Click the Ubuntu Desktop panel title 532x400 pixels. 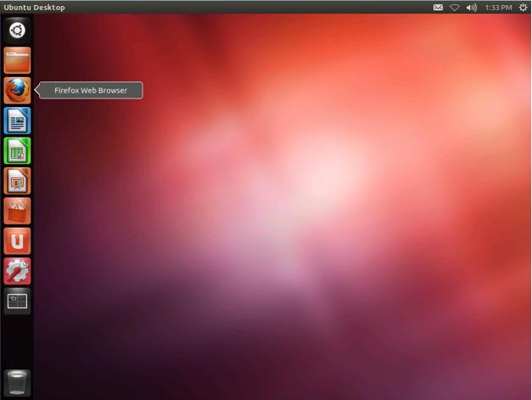click(x=34, y=8)
